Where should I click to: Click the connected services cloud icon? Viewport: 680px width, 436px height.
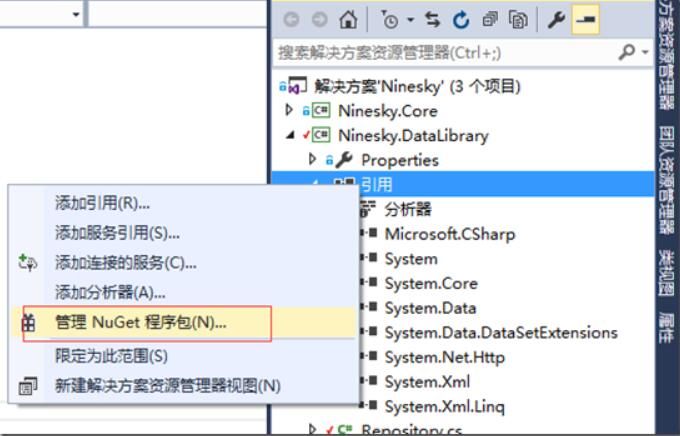click(x=28, y=263)
